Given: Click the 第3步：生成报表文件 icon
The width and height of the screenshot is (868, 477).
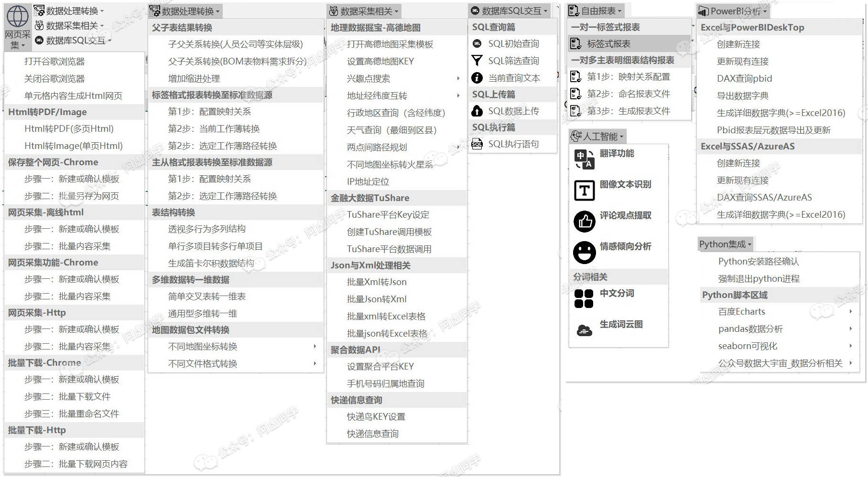Looking at the screenshot, I should point(575,111).
